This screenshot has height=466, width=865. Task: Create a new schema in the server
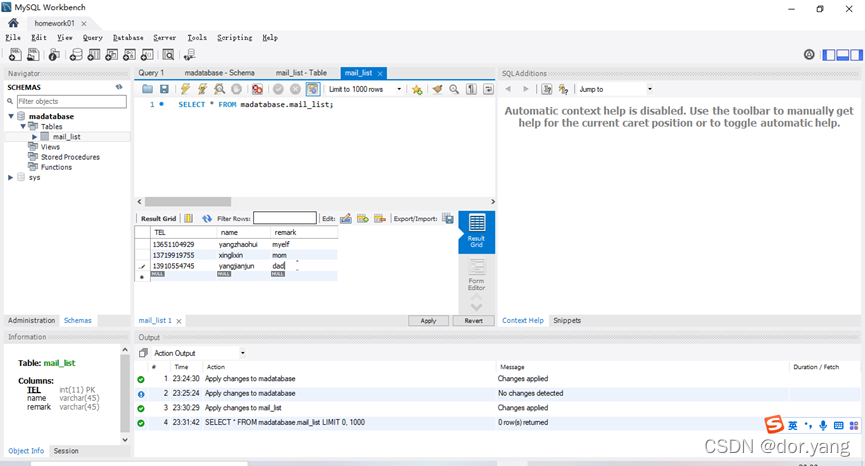pyautogui.click(x=76, y=55)
